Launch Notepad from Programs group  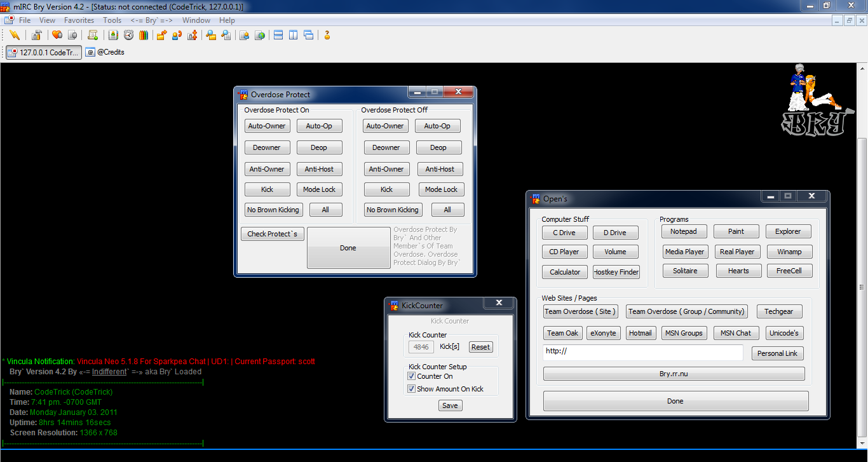684,231
